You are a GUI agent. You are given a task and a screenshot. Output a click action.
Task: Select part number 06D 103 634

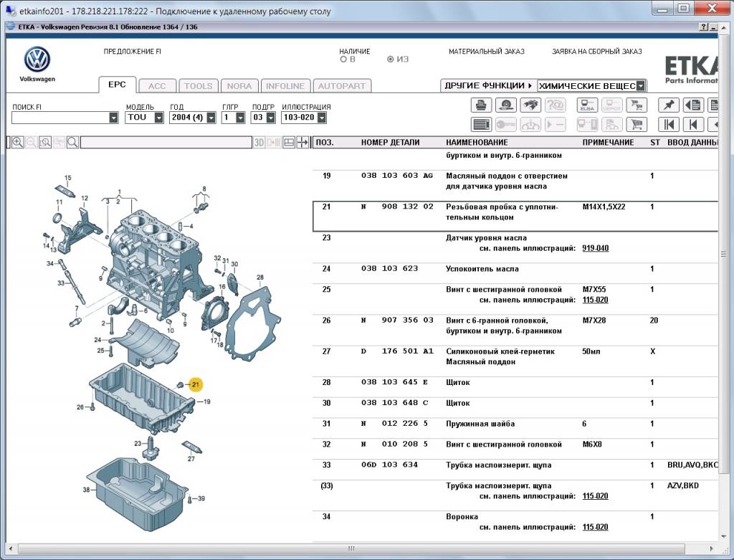[x=389, y=465]
